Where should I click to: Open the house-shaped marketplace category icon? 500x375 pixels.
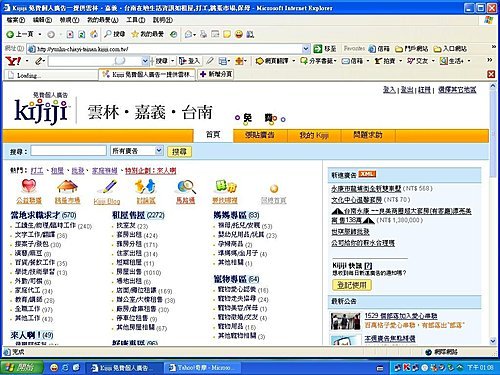tap(67, 186)
